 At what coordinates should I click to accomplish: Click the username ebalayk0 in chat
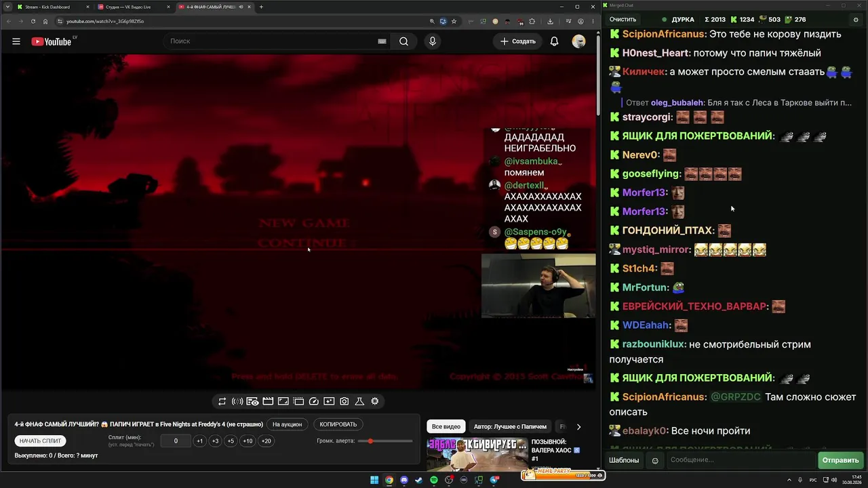point(645,431)
